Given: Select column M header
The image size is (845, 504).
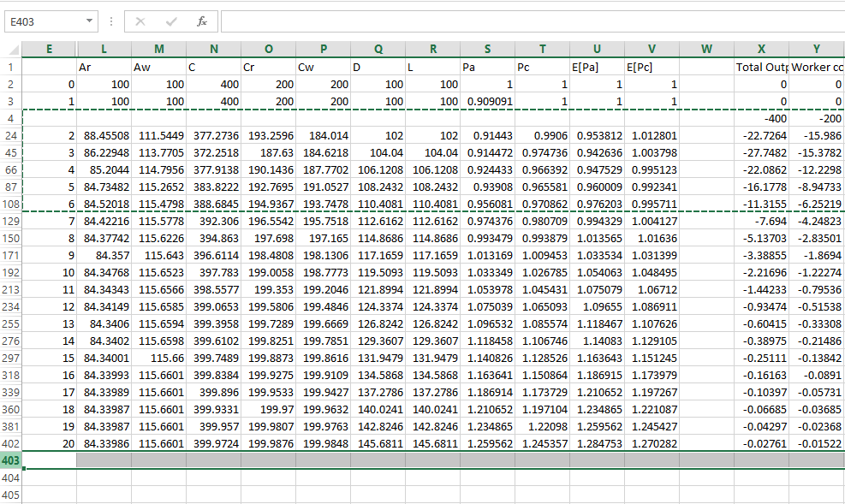Looking at the screenshot, I should click(x=159, y=49).
